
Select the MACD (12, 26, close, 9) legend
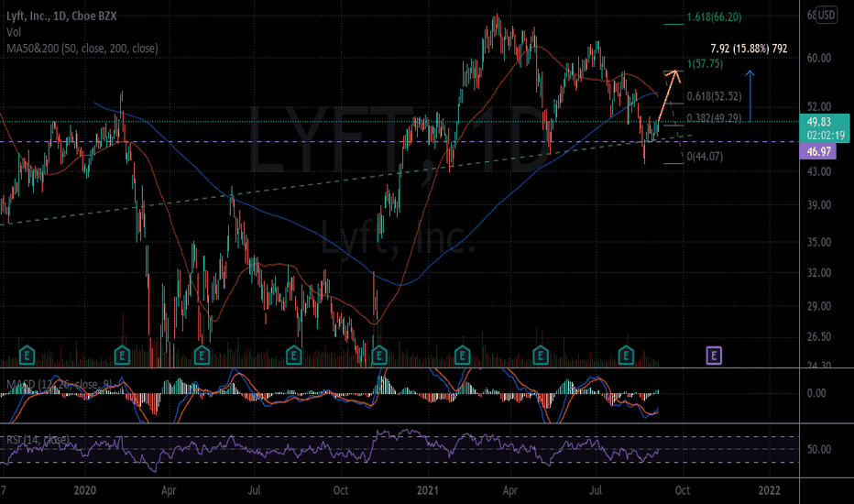(x=60, y=384)
